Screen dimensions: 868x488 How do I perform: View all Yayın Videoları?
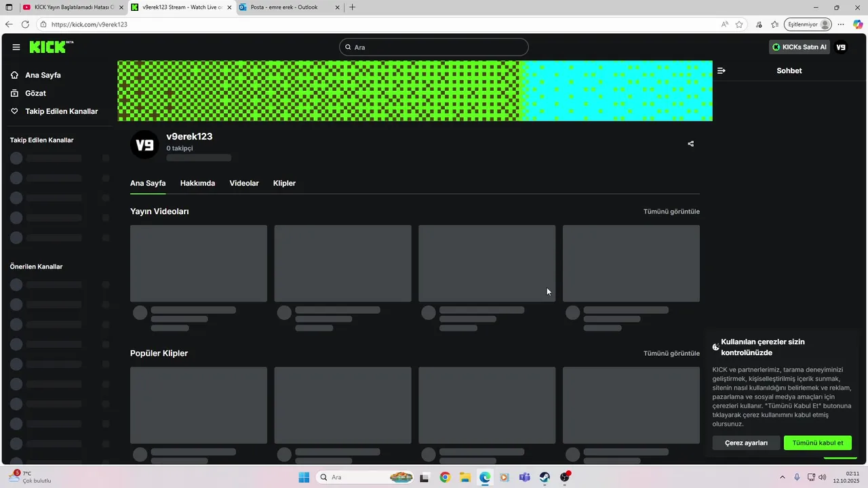[x=671, y=211]
